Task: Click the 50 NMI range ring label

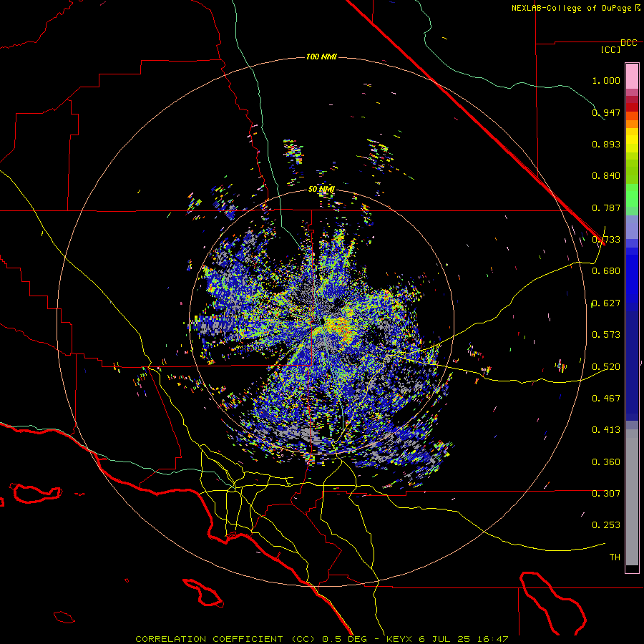Action: coord(321,190)
